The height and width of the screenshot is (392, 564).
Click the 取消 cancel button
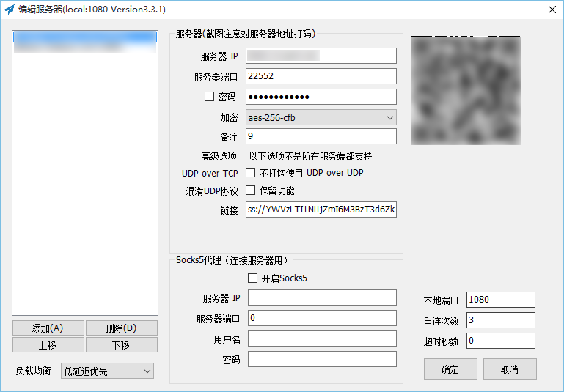pyautogui.click(x=510, y=369)
